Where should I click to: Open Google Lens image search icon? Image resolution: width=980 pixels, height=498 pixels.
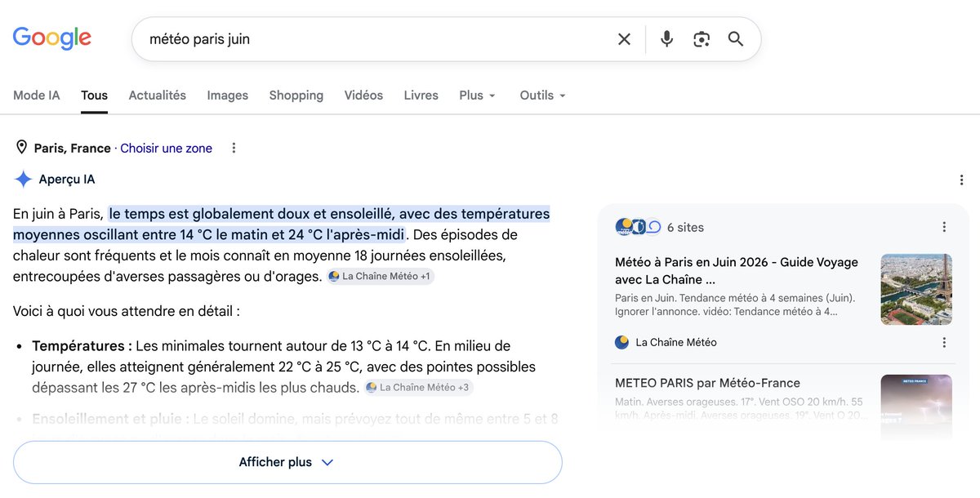[x=701, y=39]
